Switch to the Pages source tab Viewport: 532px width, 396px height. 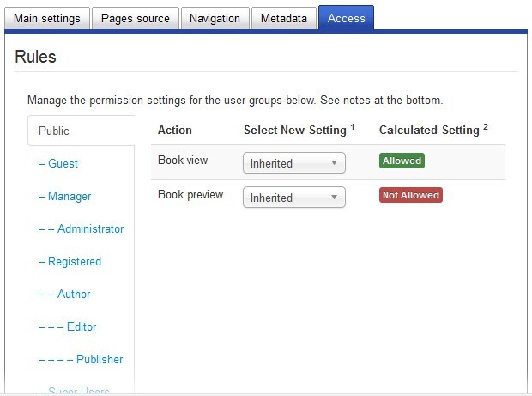point(136,18)
